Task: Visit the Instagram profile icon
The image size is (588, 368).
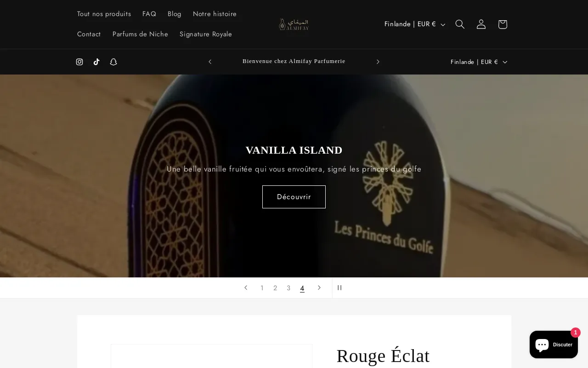Action: point(79,62)
